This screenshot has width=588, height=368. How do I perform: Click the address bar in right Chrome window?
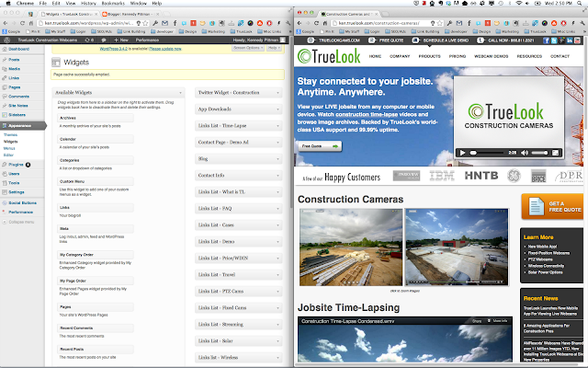pos(387,23)
